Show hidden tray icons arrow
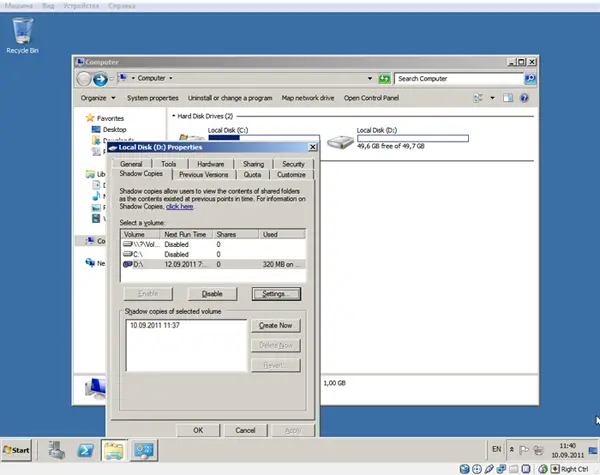Image resolution: width=600 pixels, height=475 pixels. point(512,450)
